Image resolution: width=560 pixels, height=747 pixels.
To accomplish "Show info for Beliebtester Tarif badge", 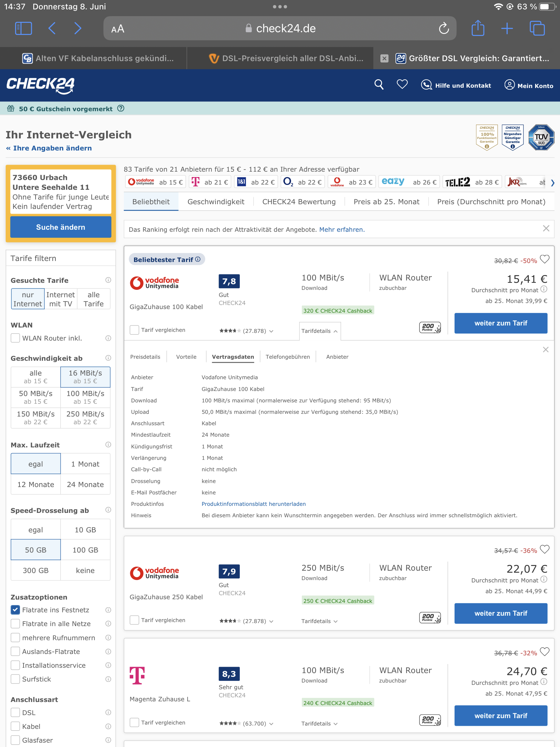I will click(x=198, y=259).
